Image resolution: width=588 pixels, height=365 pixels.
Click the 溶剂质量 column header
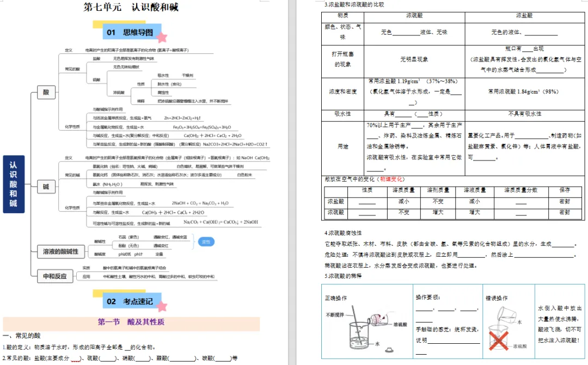438,190
